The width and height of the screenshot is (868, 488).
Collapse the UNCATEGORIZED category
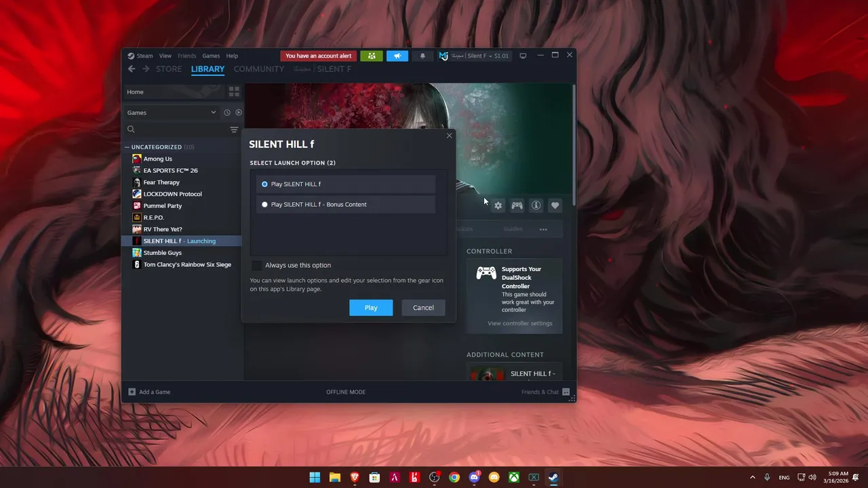click(127, 147)
